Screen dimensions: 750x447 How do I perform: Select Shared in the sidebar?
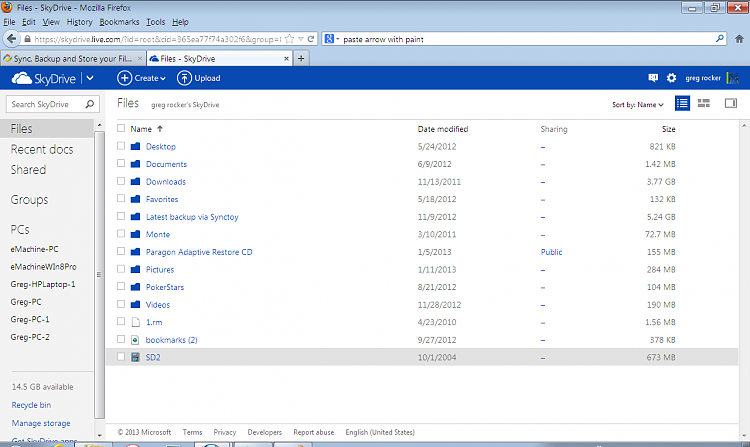[28, 170]
